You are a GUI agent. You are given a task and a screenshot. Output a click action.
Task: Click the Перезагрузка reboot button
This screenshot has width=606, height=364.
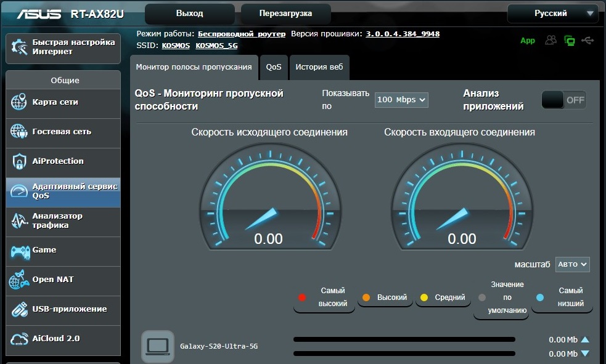pos(285,14)
